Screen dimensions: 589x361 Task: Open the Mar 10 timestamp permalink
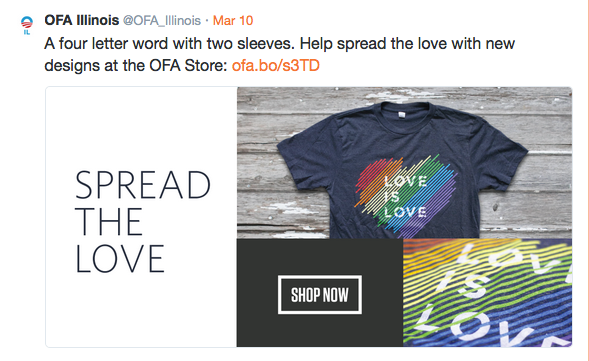233,20
